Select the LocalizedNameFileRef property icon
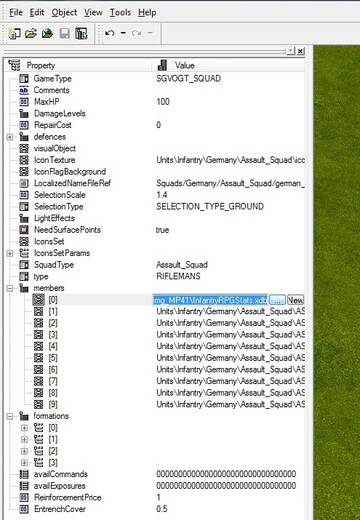Image resolution: width=360 pixels, height=520 pixels. (24, 183)
